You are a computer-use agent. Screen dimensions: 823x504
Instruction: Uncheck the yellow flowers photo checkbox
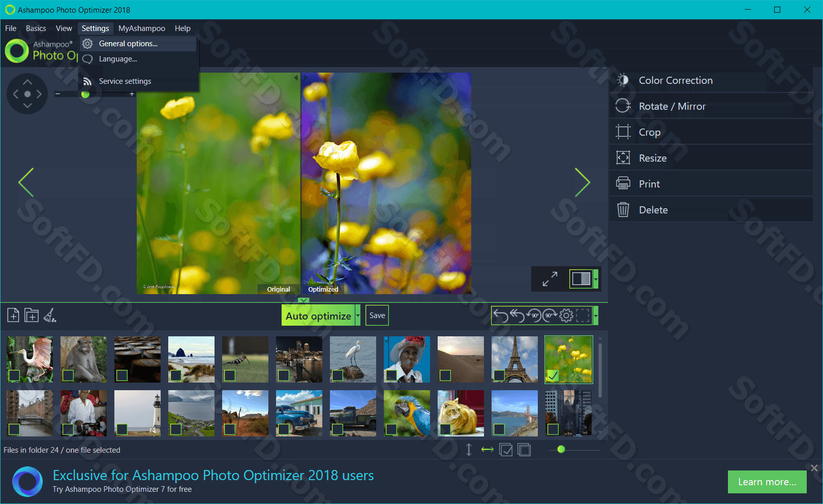[553, 375]
